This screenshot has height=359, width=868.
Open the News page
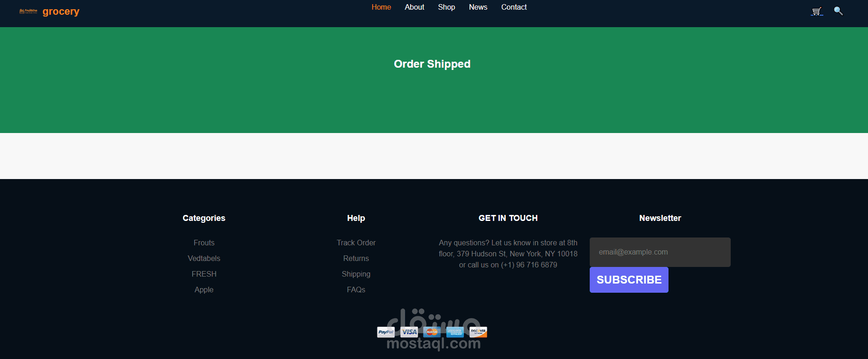[478, 7]
